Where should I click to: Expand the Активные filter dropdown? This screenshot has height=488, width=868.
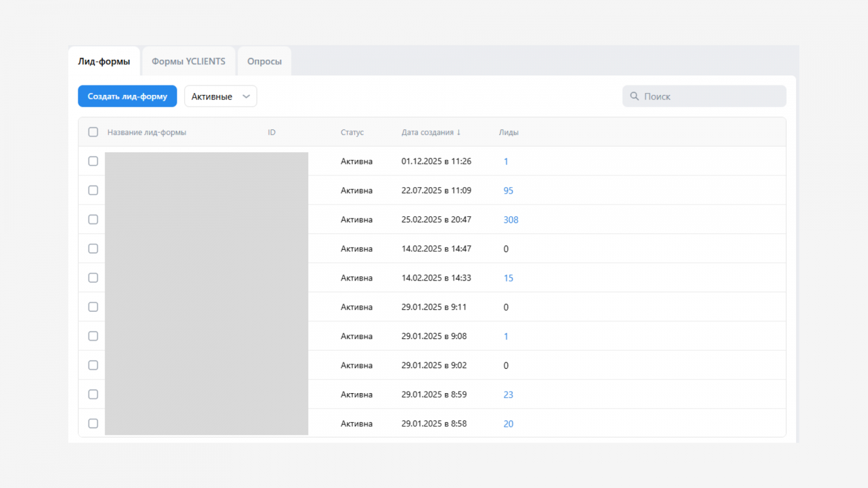click(220, 97)
